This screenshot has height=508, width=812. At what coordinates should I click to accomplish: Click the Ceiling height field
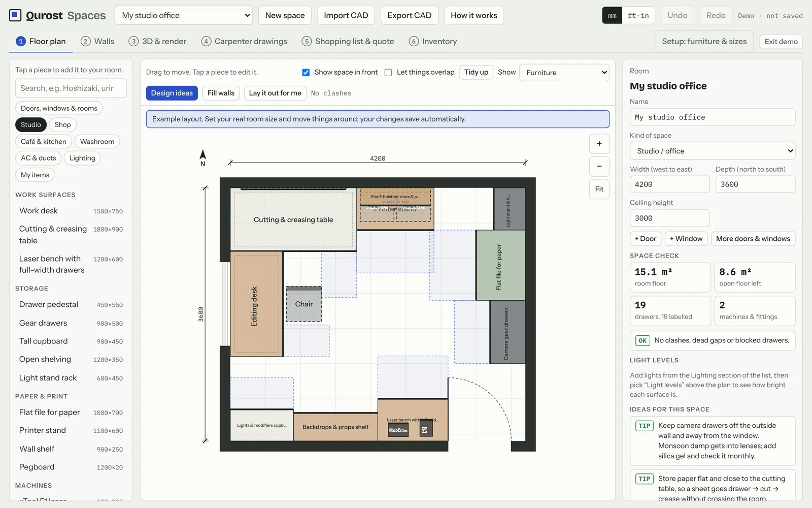[670, 218]
